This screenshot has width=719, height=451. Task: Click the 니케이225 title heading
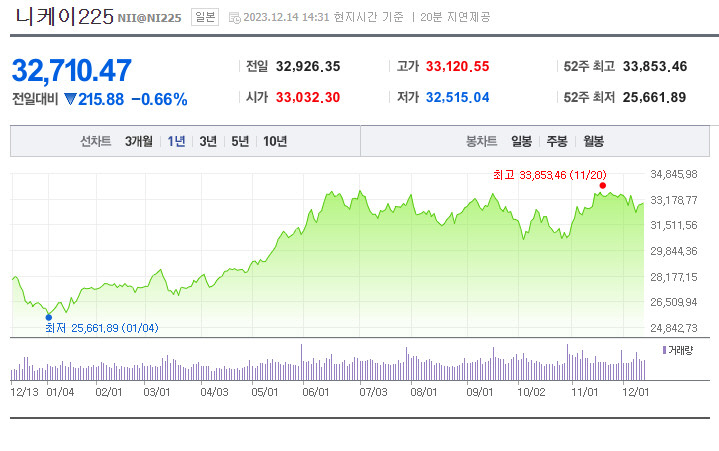pos(64,17)
